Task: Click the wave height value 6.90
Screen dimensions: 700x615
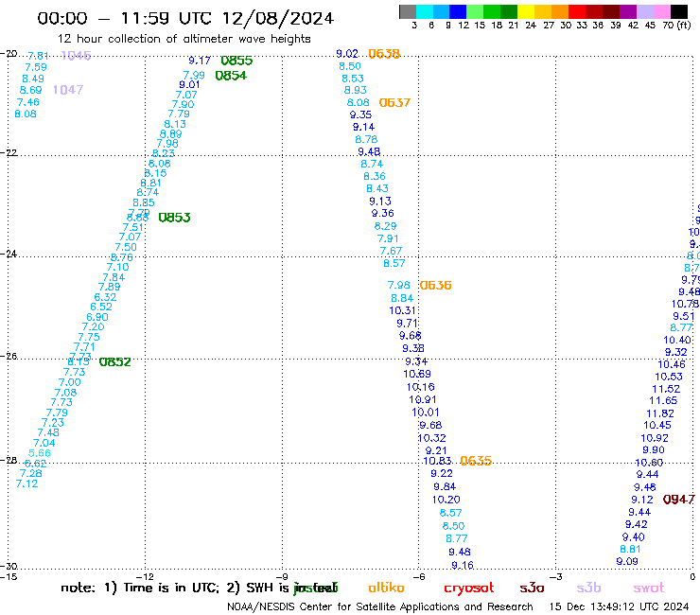Action: pyautogui.click(x=96, y=317)
